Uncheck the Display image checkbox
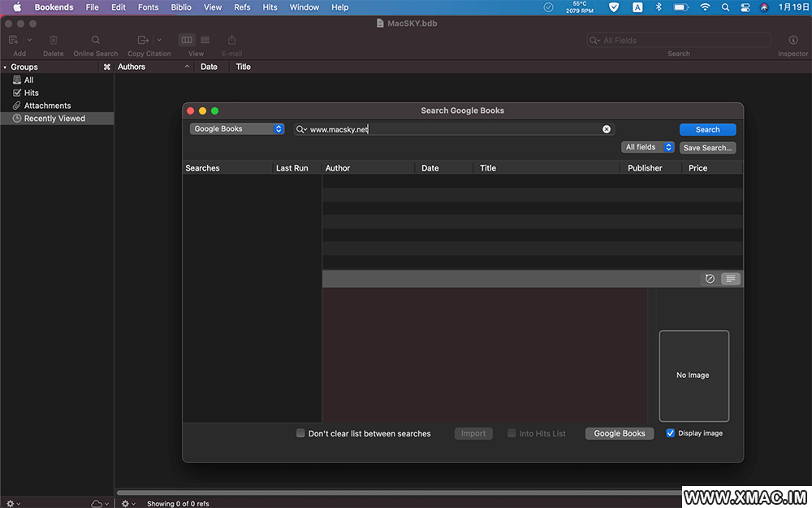 coord(671,433)
